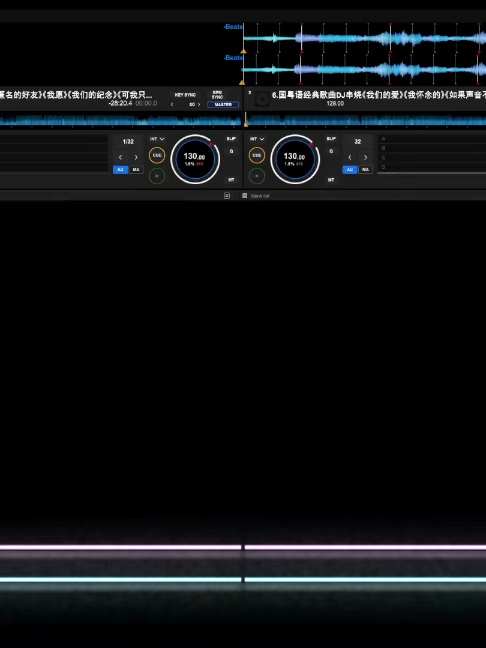The image size is (486, 648).
Task: Click the -28:20.4 remaining time
Action: pos(120,103)
